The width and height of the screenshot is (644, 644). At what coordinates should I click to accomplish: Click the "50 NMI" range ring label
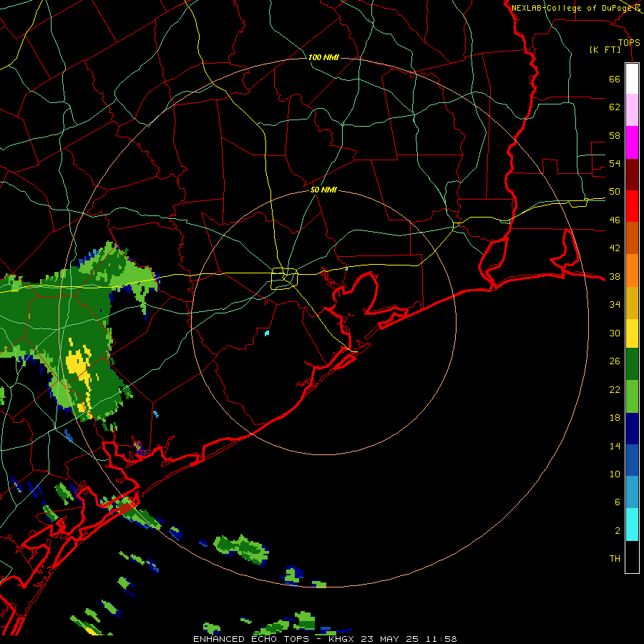[323, 190]
